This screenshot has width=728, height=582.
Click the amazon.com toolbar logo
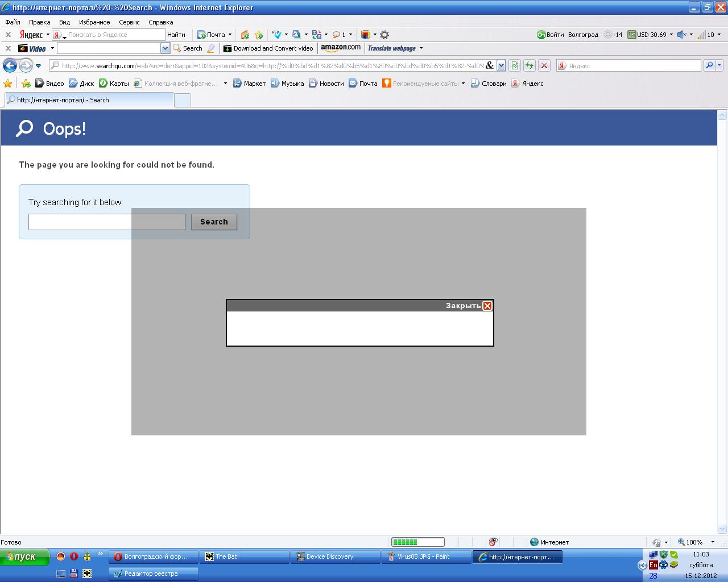click(x=341, y=48)
